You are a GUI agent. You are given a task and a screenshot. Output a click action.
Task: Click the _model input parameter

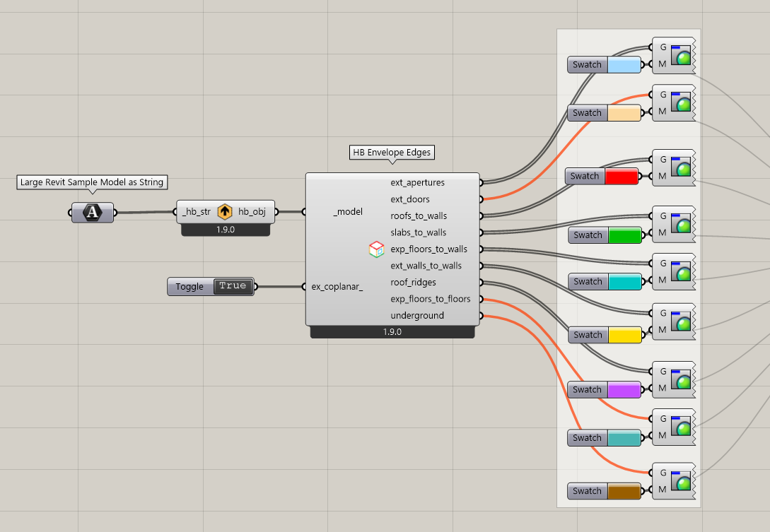[x=347, y=211]
